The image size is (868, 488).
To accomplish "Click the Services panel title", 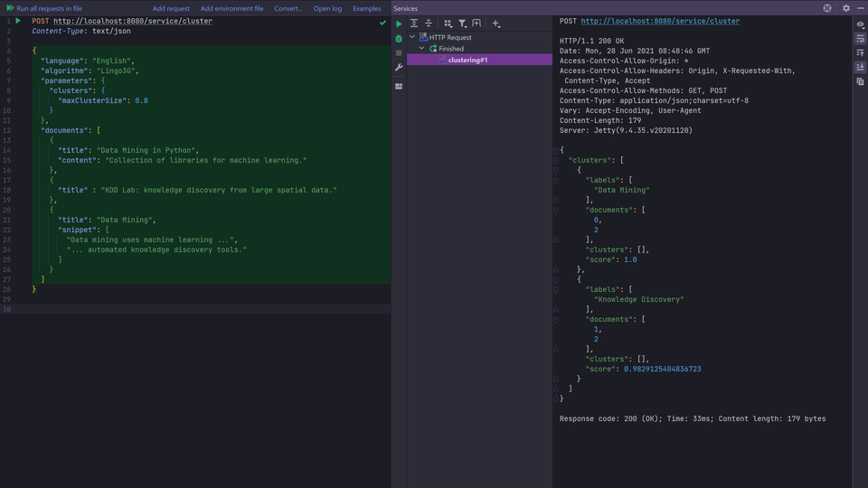I will point(405,8).
